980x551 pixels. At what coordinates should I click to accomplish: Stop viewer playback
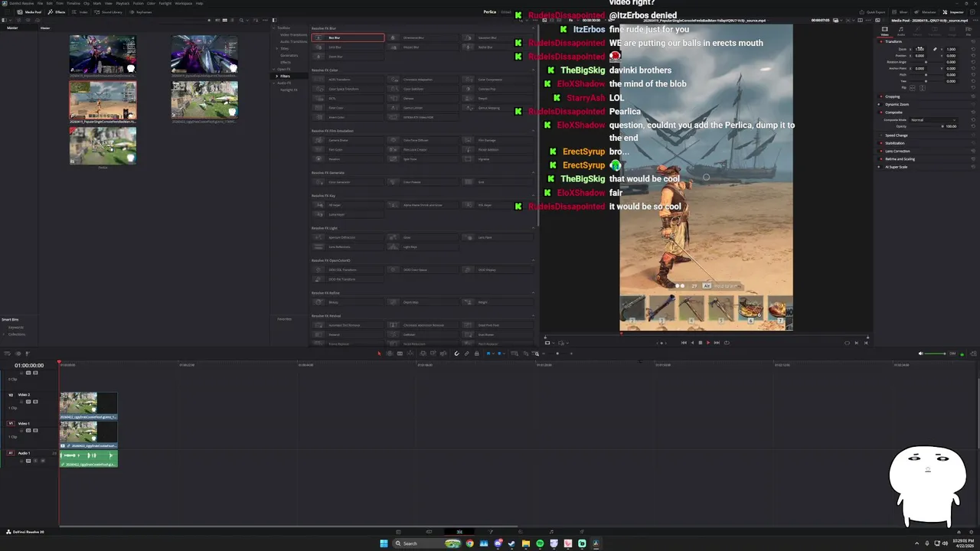tap(701, 343)
